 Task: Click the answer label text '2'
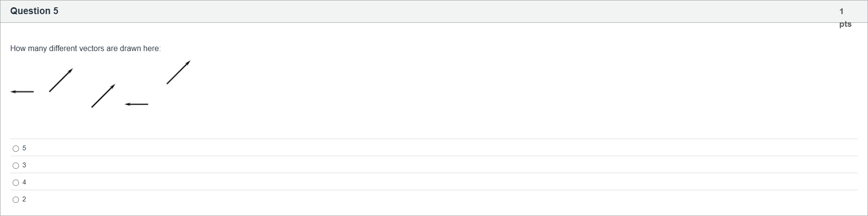click(x=24, y=199)
